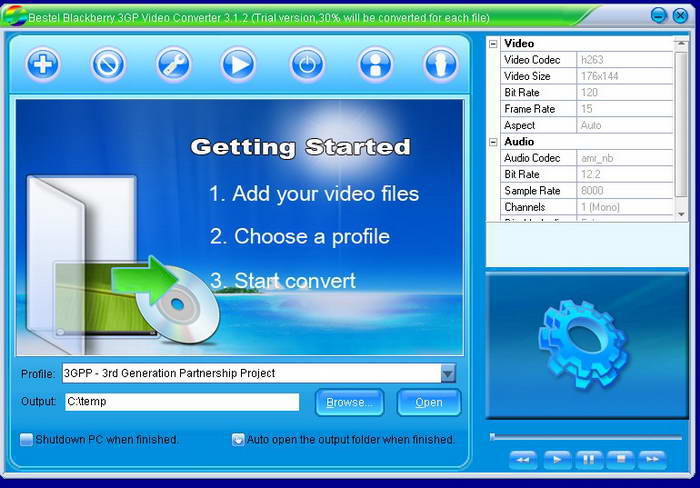Image resolution: width=700 pixels, height=488 pixels.
Task: Collapse the Video properties group
Action: point(493,44)
